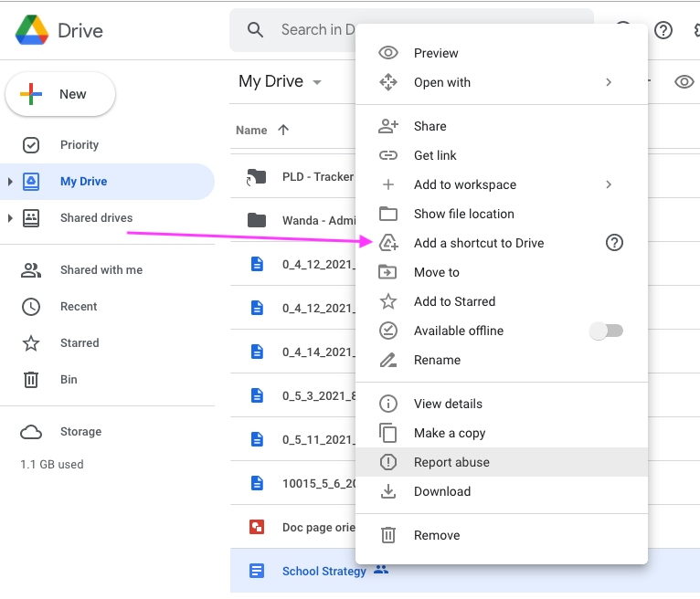This screenshot has height=599, width=700.
Task: Click the Move to folder-arrow icon
Action: 387,271
